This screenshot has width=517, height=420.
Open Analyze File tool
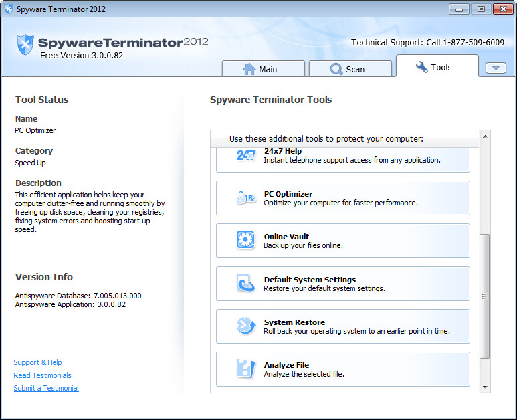point(343,369)
